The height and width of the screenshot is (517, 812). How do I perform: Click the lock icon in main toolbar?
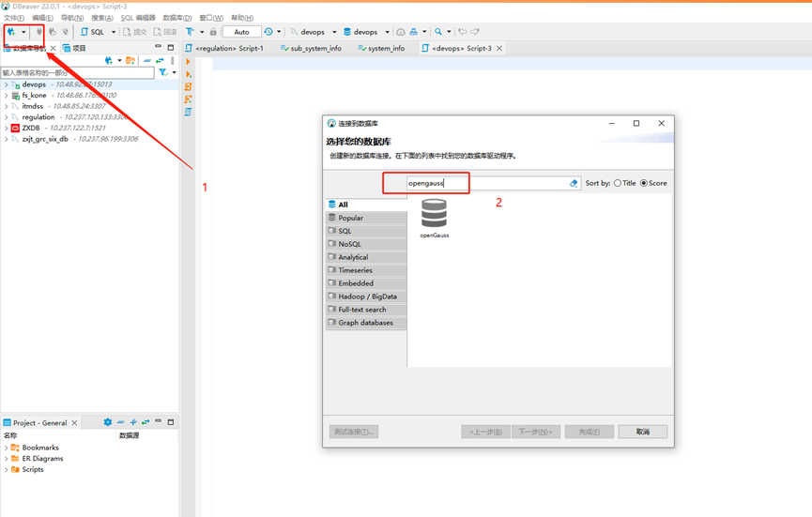pos(213,32)
